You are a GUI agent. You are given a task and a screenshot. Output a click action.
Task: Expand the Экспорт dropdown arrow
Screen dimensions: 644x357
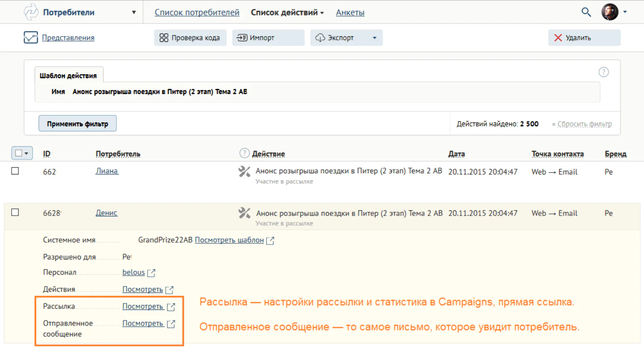pos(375,38)
